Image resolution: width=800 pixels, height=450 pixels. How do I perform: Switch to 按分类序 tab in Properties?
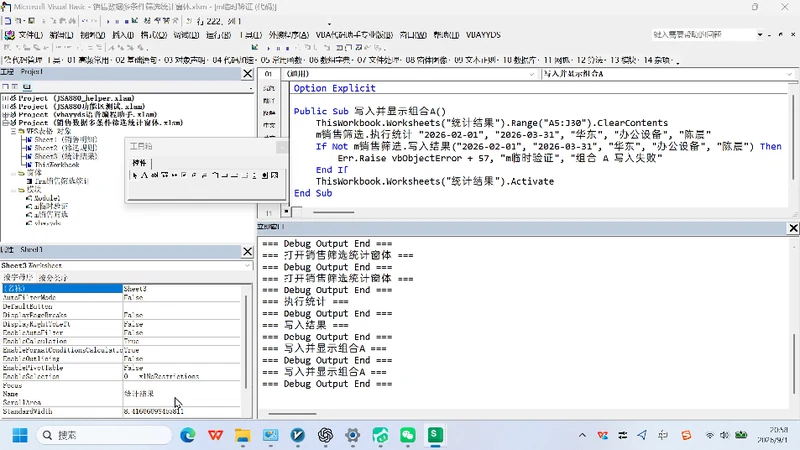coord(53,278)
